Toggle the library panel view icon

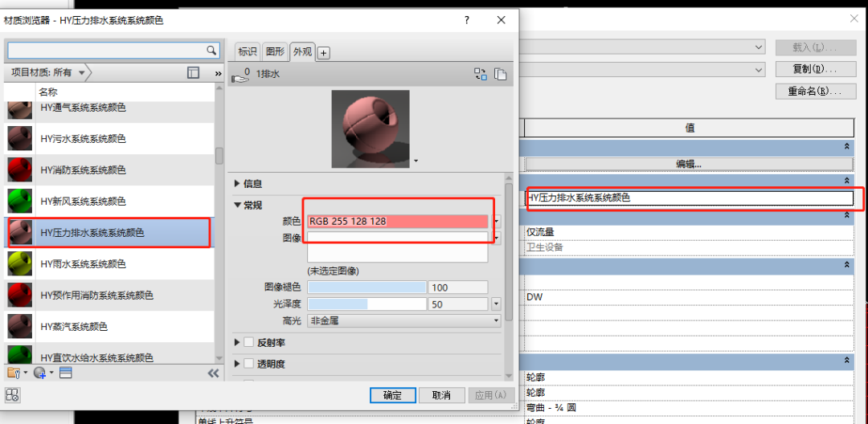tap(193, 72)
